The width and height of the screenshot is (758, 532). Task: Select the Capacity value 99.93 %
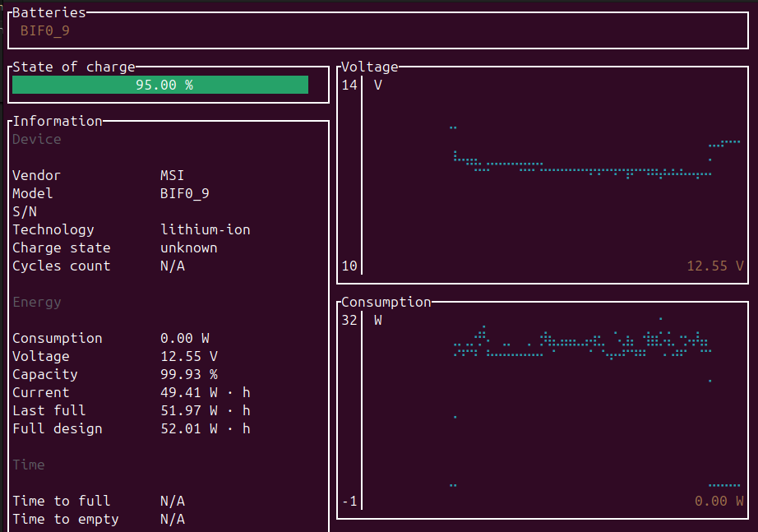pyautogui.click(x=188, y=375)
